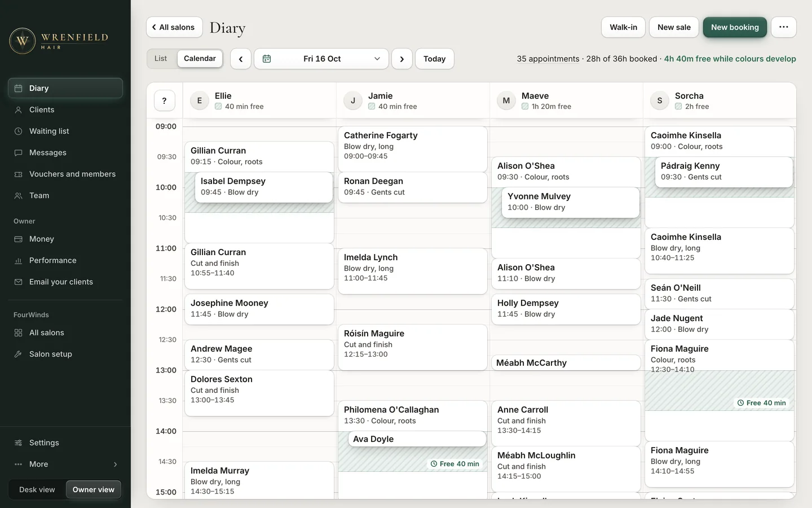
Task: Switch to Owner view
Action: click(x=94, y=489)
